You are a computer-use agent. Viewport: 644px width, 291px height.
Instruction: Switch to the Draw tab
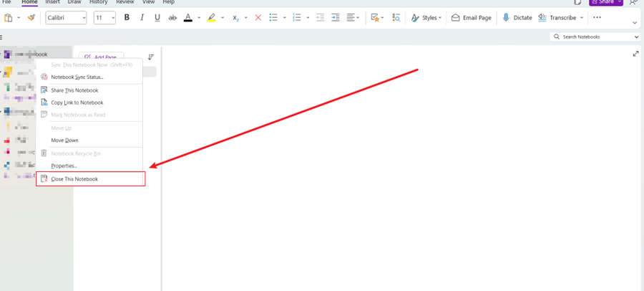click(x=74, y=2)
